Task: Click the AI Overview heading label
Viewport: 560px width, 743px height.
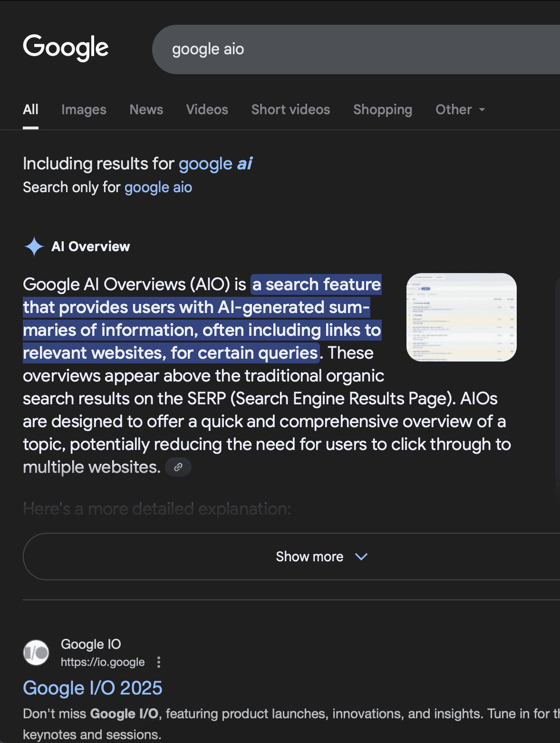Action: [x=90, y=246]
